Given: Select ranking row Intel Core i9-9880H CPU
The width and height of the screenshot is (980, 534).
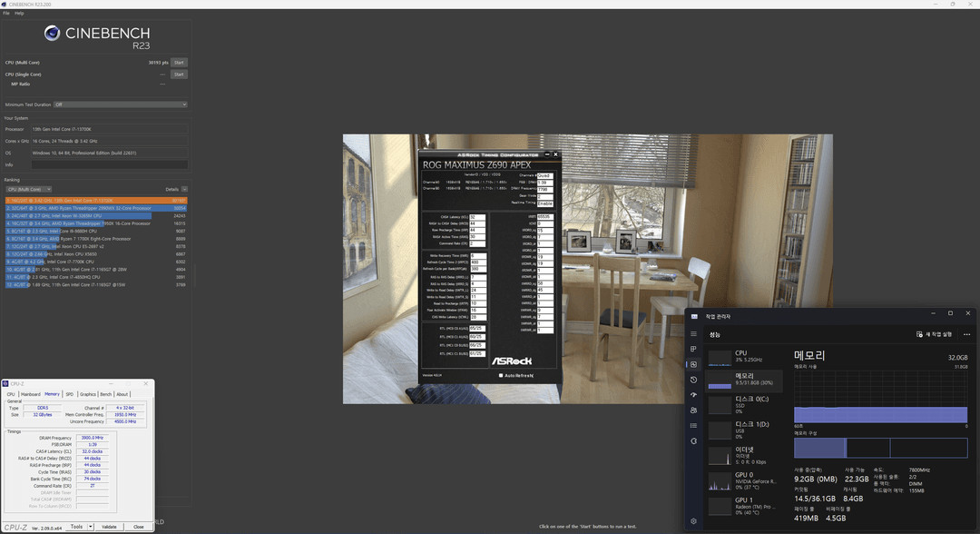Looking at the screenshot, I should click(x=96, y=231).
